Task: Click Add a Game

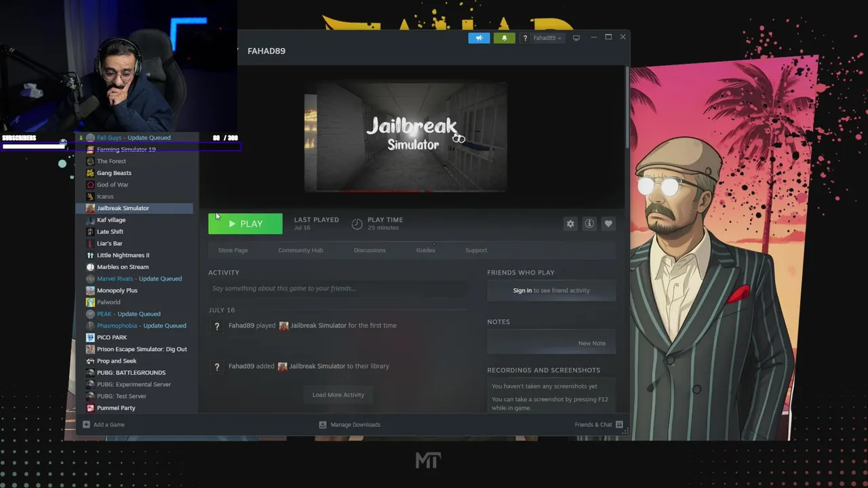Action: pyautogui.click(x=108, y=424)
